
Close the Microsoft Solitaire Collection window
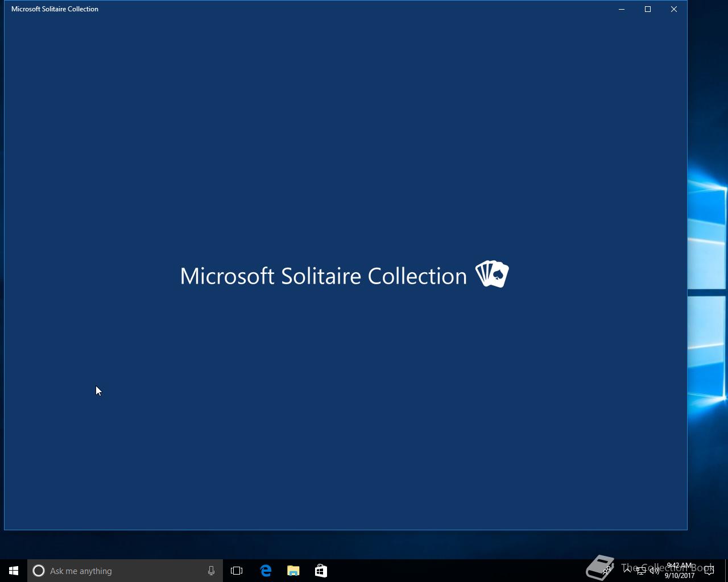coord(674,9)
